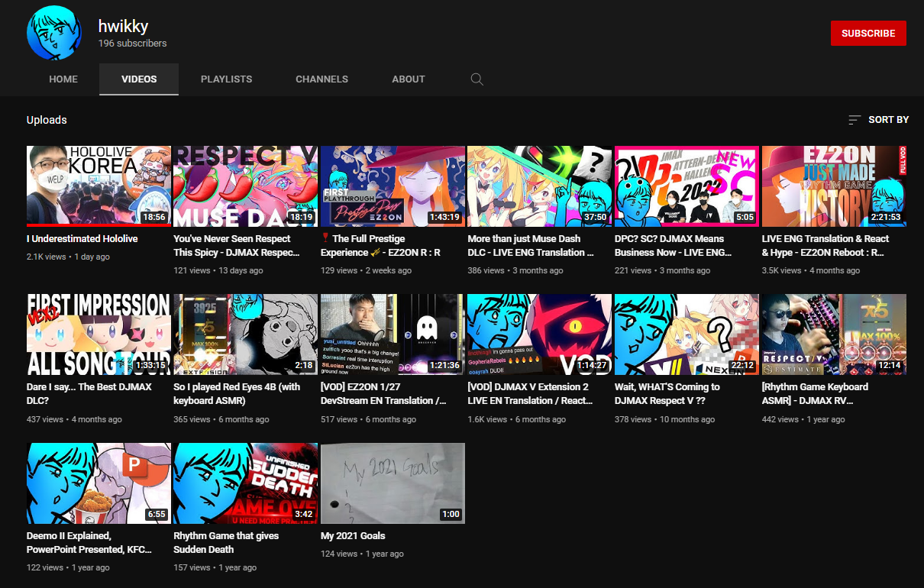Image resolution: width=924 pixels, height=588 pixels.
Task: Open 'Dare I say... The Best DJMAX DLC?' title
Action: coord(89,393)
